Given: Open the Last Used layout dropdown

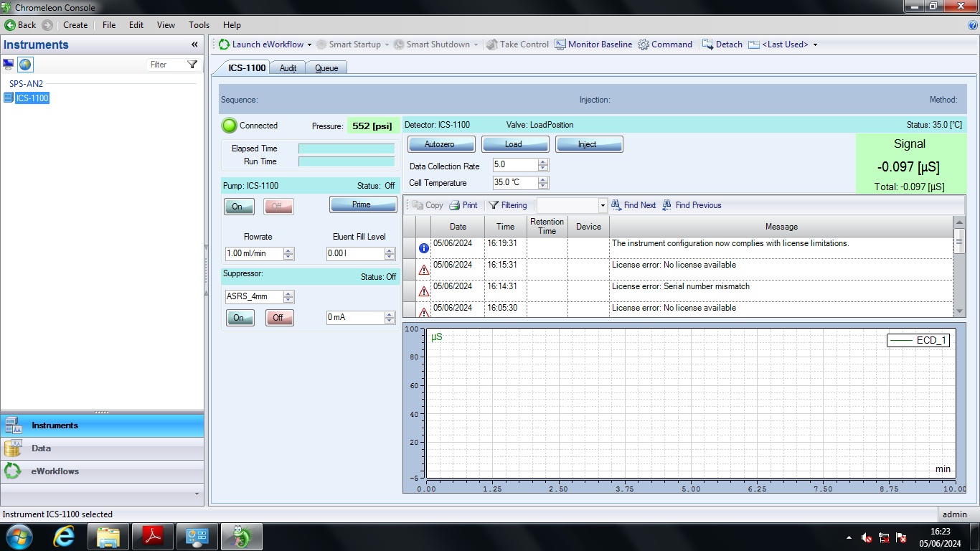Looking at the screenshot, I should [x=815, y=44].
